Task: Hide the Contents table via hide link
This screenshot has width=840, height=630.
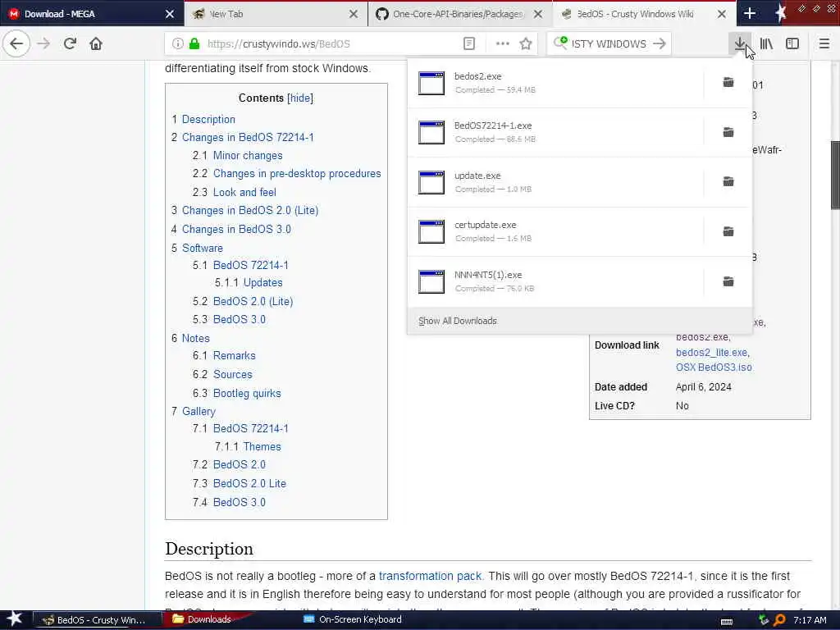Action: pyautogui.click(x=300, y=98)
